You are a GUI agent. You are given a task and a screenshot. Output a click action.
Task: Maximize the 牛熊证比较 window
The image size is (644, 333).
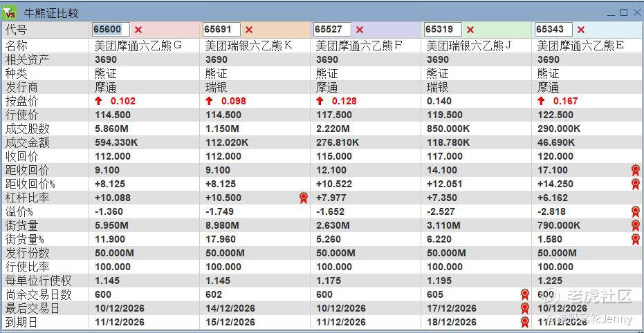(624, 12)
